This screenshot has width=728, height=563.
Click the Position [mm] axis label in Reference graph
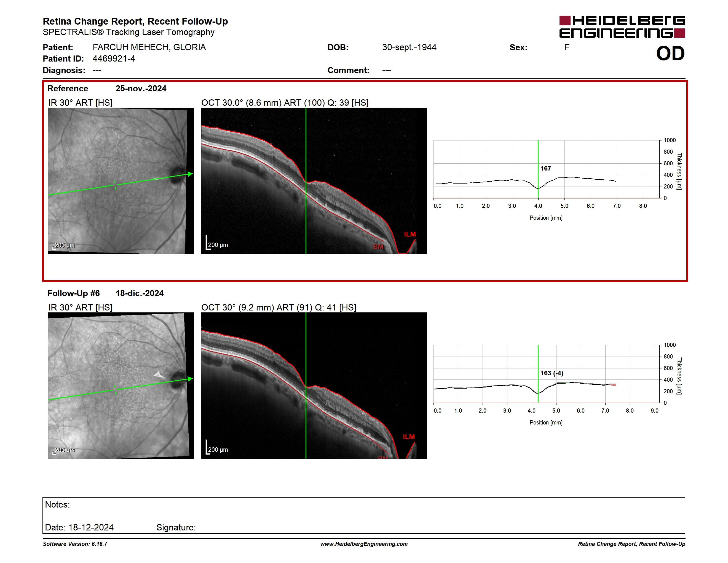(x=546, y=218)
